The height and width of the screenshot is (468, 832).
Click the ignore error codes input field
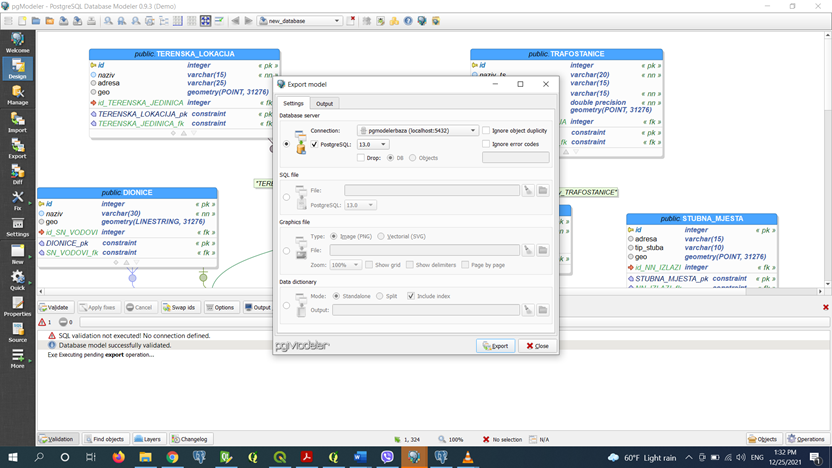coord(515,157)
